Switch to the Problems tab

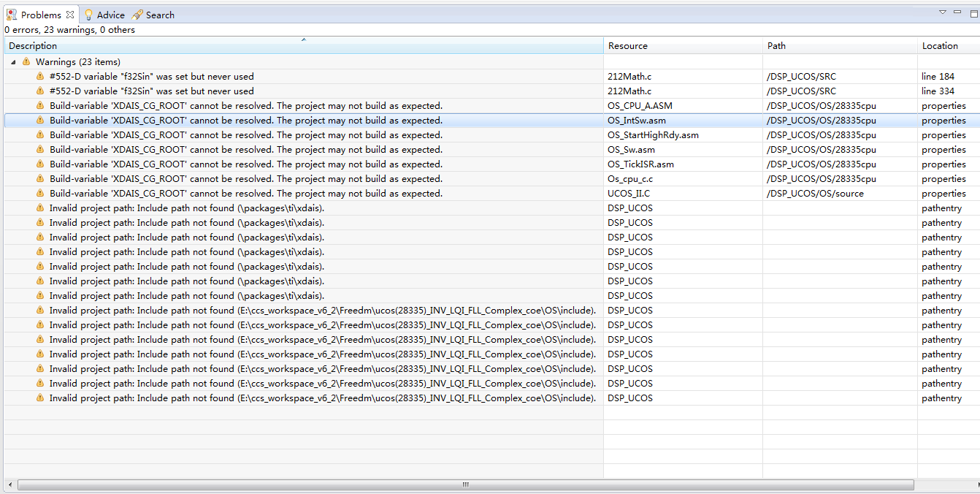[x=41, y=15]
